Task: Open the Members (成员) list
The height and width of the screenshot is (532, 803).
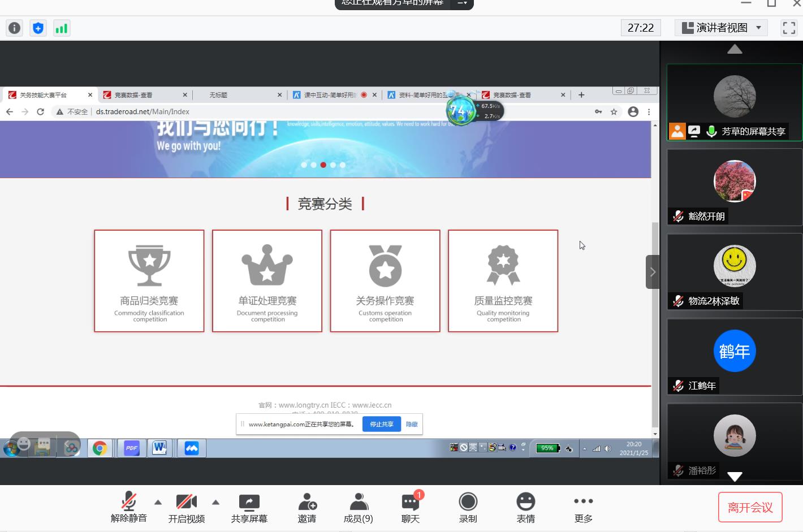Action: pyautogui.click(x=359, y=507)
